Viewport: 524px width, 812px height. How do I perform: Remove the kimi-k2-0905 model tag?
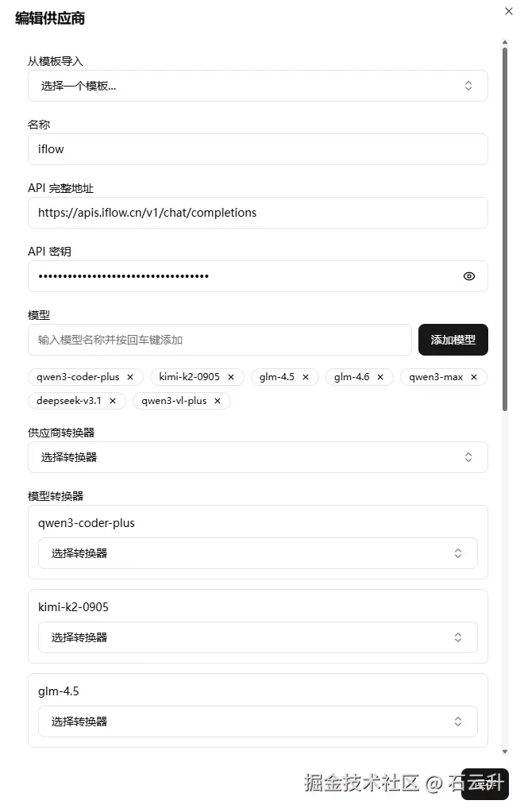click(231, 377)
